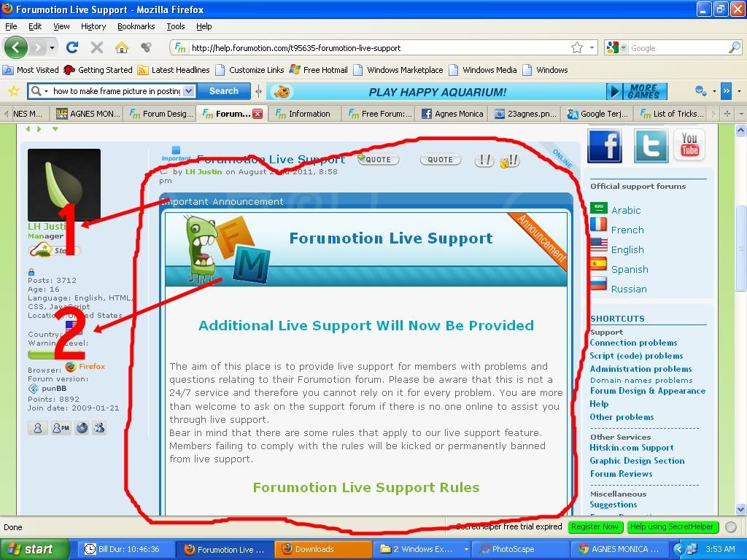Viewport: 747px width, 560px height.
Task: Send LH Justin a private message (PM)
Action: click(61, 428)
